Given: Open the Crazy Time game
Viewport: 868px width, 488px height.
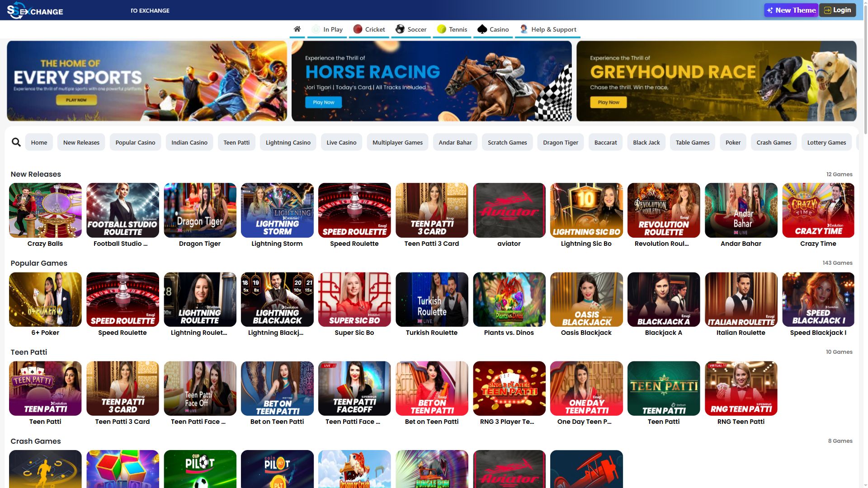Looking at the screenshot, I should (x=818, y=210).
